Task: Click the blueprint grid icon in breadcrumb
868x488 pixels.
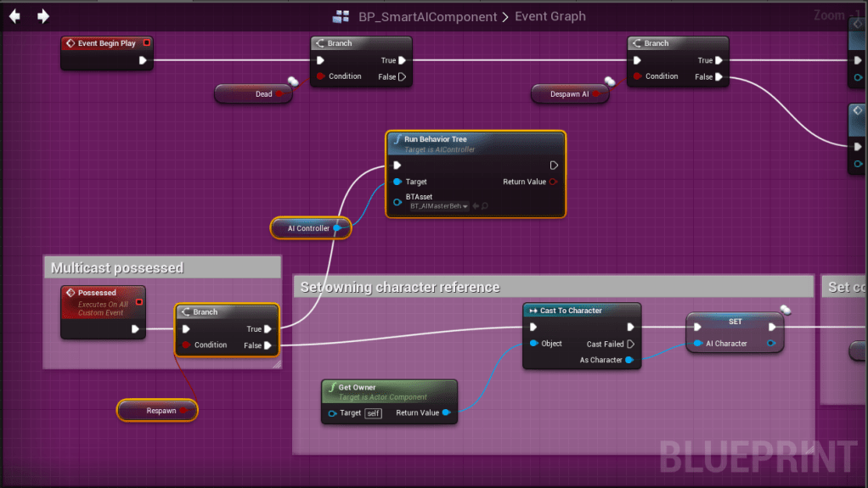Action: point(341,17)
